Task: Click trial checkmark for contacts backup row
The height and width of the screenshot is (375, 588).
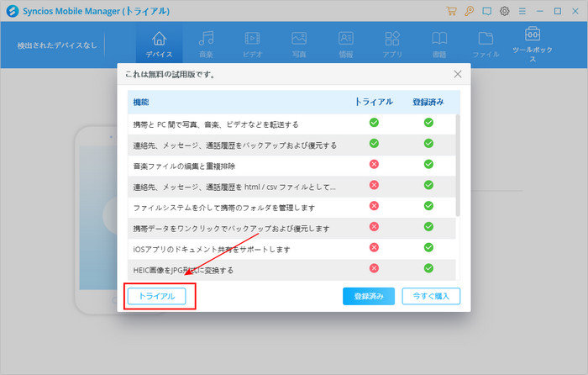Action: pyautogui.click(x=374, y=144)
